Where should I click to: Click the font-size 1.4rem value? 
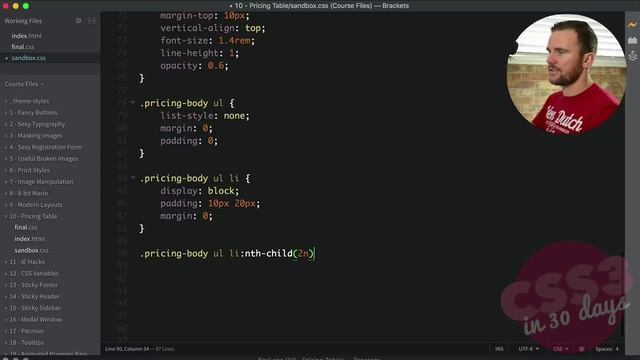pos(234,41)
